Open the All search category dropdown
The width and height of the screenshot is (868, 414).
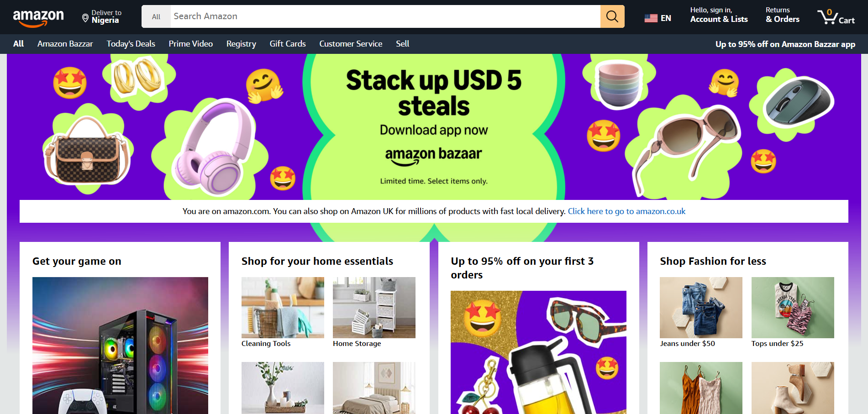click(x=156, y=16)
